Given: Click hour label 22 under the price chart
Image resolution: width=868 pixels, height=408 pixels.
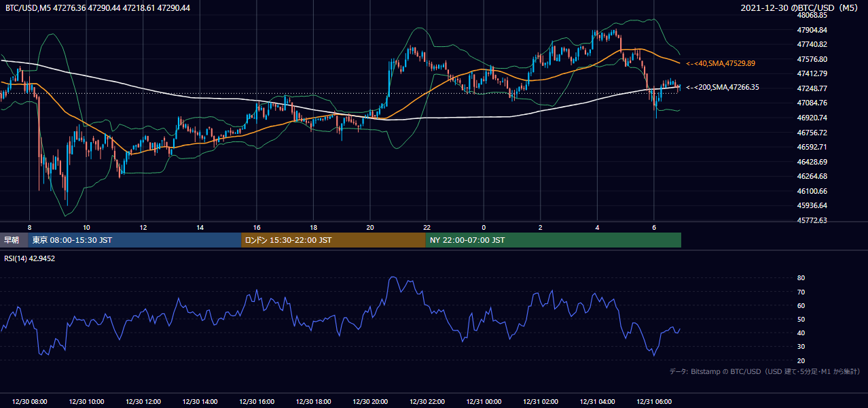Looking at the screenshot, I should pos(427,227).
